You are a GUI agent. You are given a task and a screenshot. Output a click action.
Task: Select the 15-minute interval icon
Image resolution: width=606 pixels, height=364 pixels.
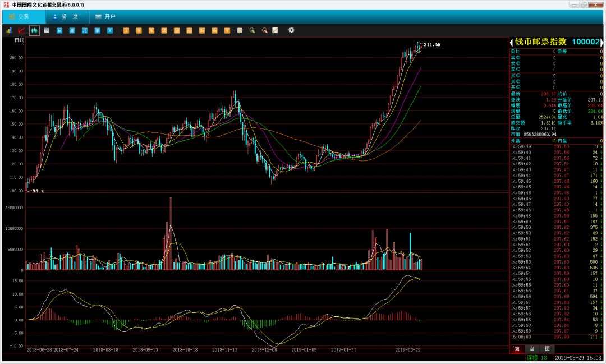(x=164, y=30)
